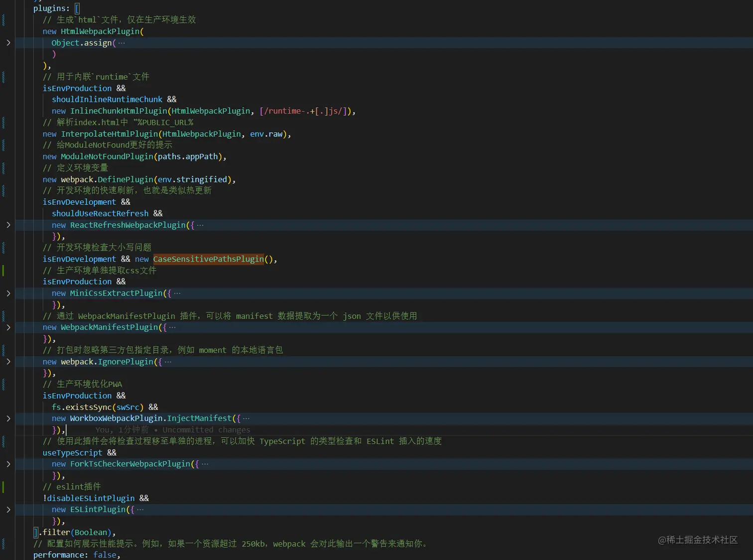Click the plugins: property key
This screenshot has height=560, width=753.
[x=51, y=8]
